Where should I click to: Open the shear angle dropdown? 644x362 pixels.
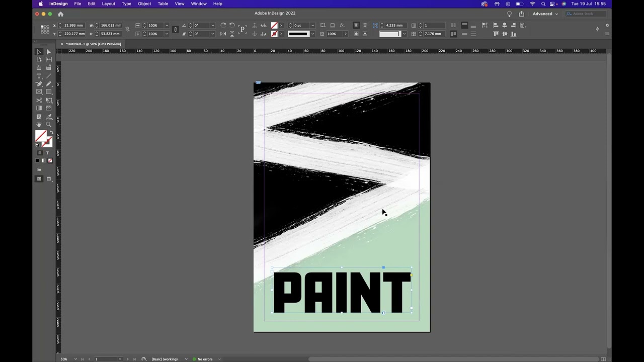(212, 34)
